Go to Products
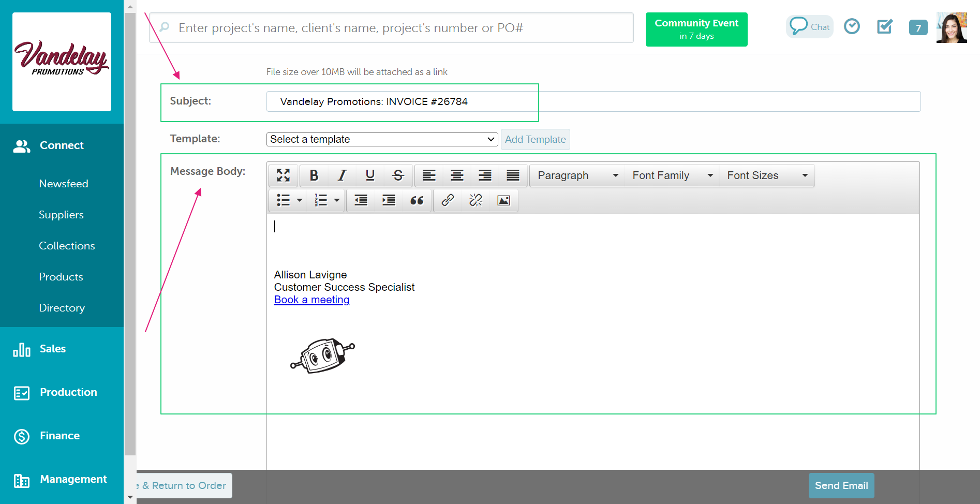Image resolution: width=980 pixels, height=504 pixels. click(x=61, y=277)
